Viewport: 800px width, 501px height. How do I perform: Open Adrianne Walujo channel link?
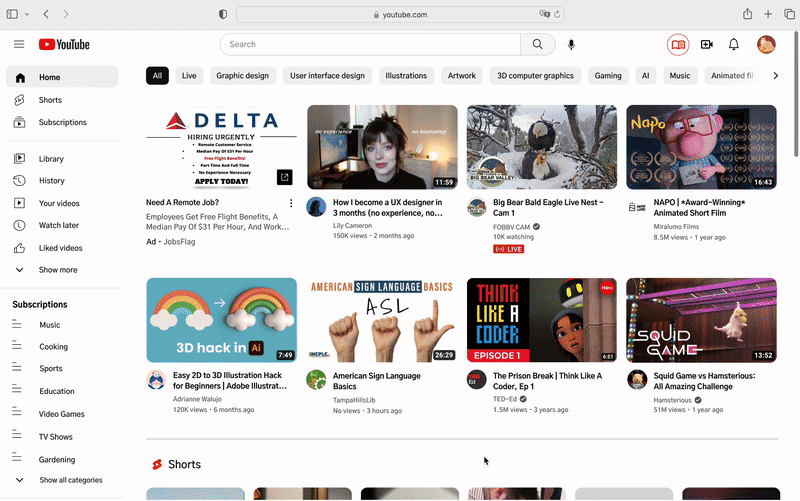click(x=197, y=399)
